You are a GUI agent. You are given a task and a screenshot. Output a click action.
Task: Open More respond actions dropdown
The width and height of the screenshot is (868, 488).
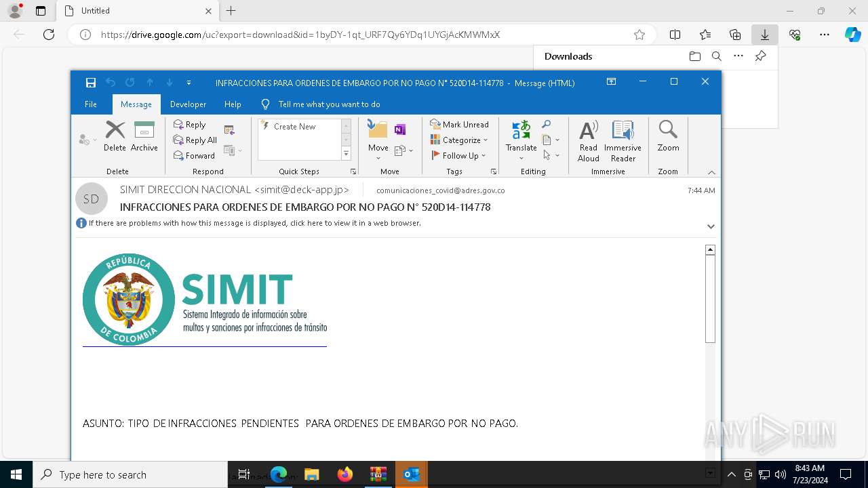pyautogui.click(x=233, y=150)
